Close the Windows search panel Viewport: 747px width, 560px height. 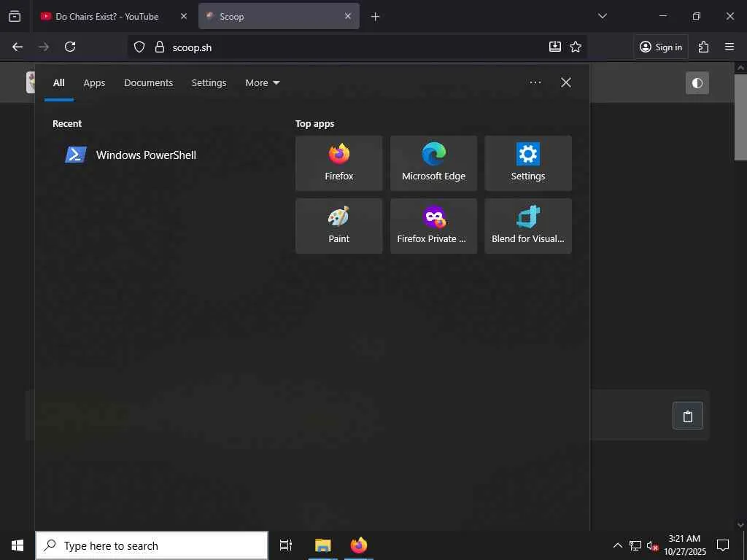tap(565, 82)
